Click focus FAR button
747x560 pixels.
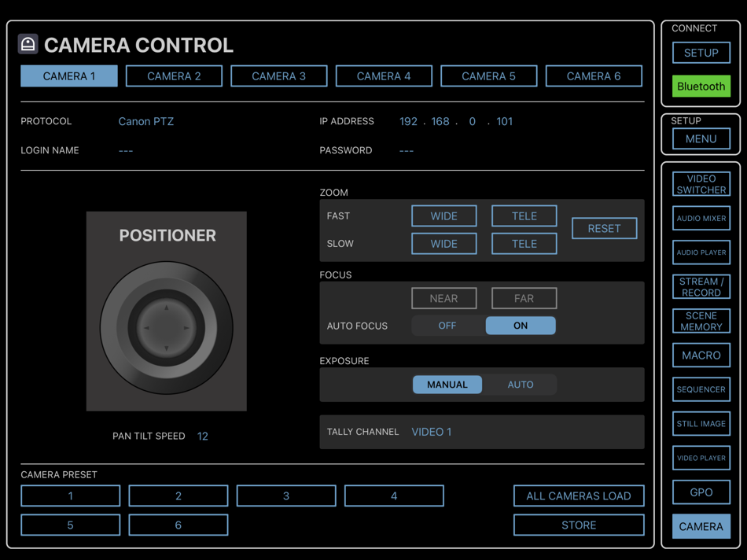coord(524,298)
